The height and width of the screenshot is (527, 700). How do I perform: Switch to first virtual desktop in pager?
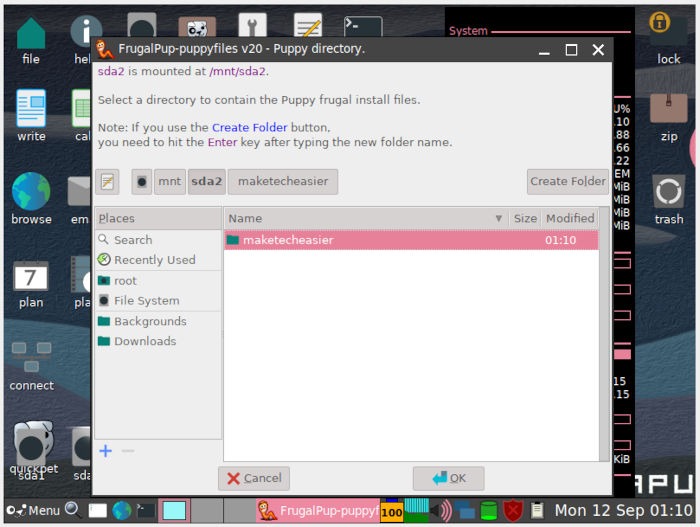[174, 510]
